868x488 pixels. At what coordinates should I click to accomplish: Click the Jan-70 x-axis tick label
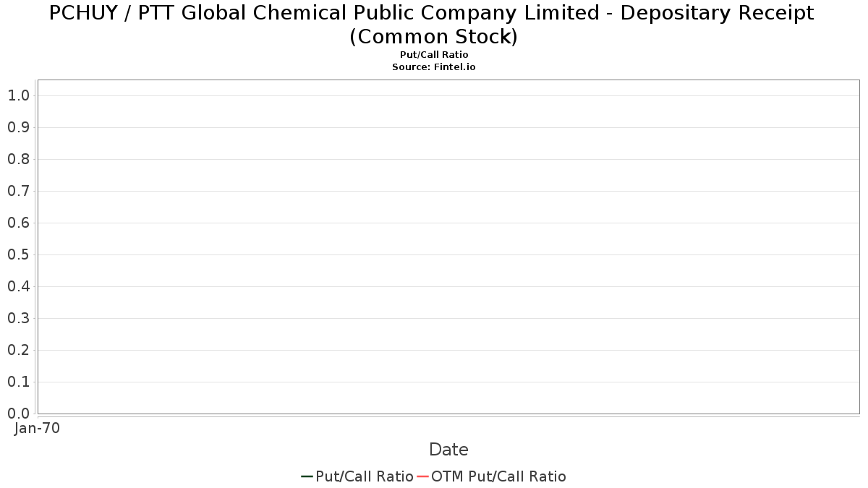tap(37, 428)
